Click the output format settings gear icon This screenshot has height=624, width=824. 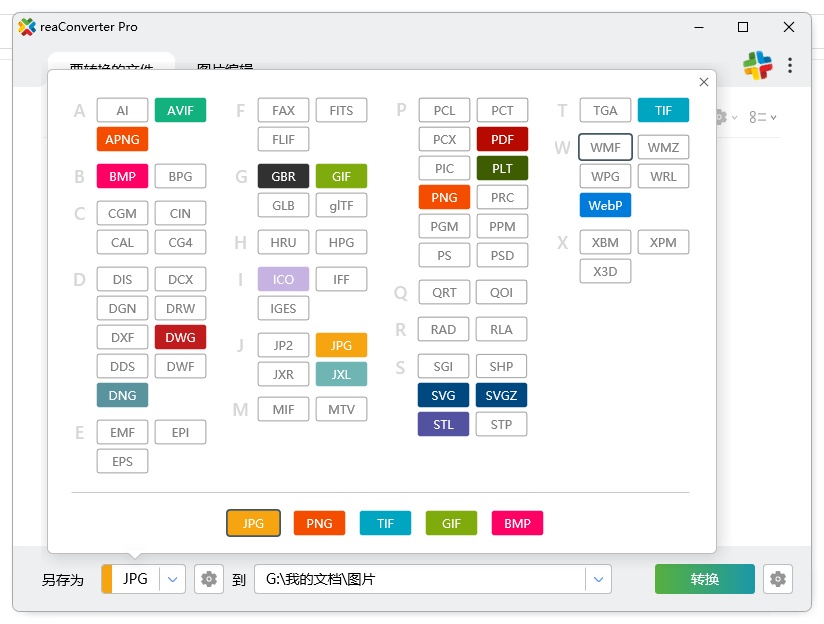pos(209,578)
